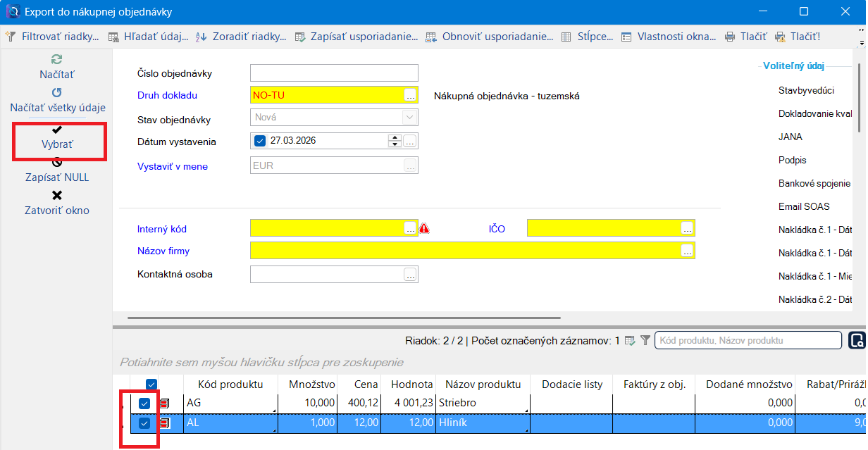Image resolution: width=868 pixels, height=450 pixels.
Task: Click the red warning icon beside Interný kód
Action: 424,228
